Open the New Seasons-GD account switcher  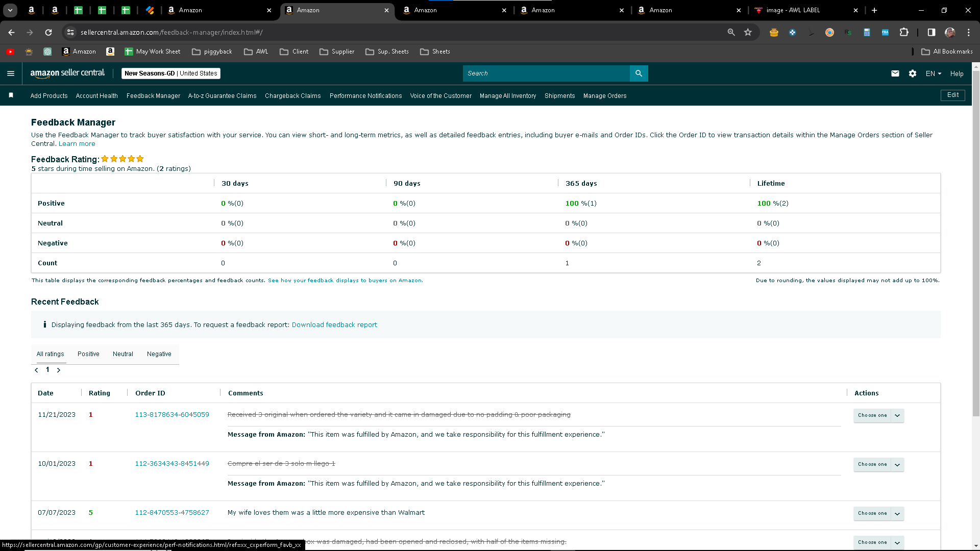(x=171, y=73)
